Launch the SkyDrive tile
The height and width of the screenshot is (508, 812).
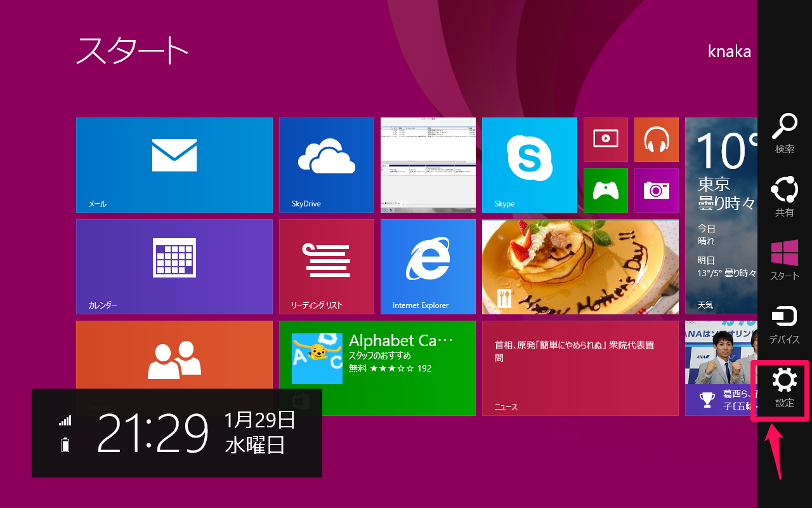[327, 165]
